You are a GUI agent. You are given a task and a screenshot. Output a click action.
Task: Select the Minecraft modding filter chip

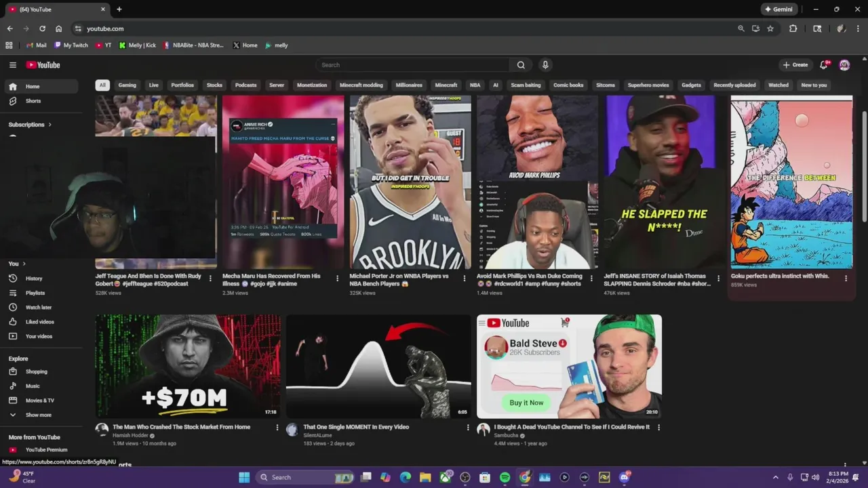tap(361, 85)
